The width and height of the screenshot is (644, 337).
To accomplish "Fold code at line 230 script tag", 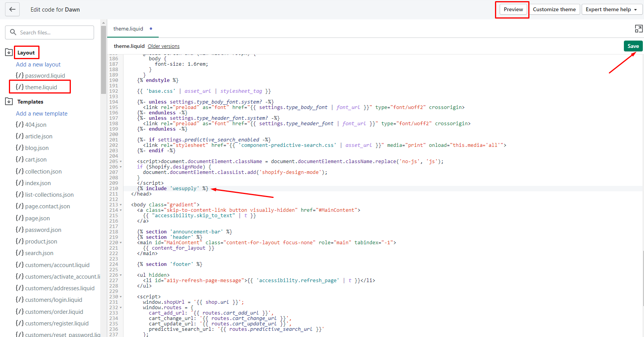I will [x=121, y=297].
